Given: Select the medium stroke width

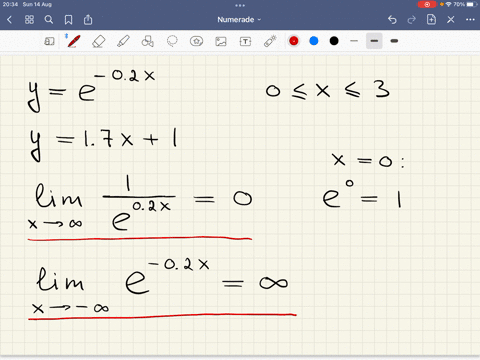Looking at the screenshot, I should click(x=374, y=41).
